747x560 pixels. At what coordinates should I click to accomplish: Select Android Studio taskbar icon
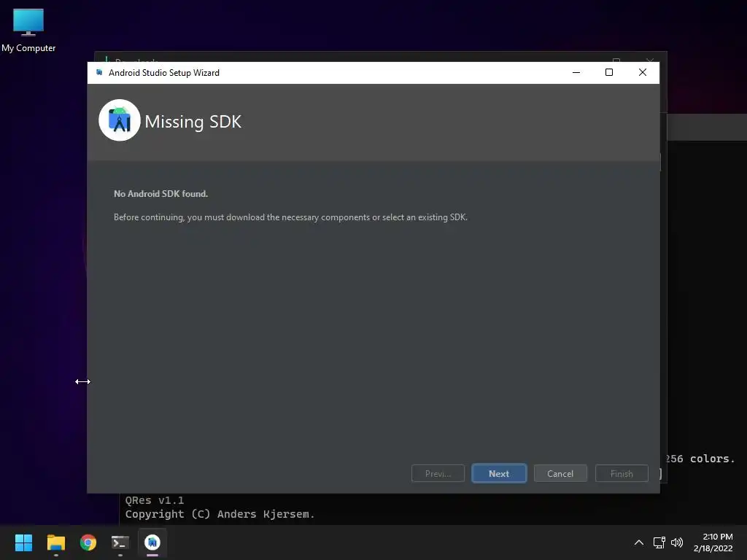(x=152, y=542)
